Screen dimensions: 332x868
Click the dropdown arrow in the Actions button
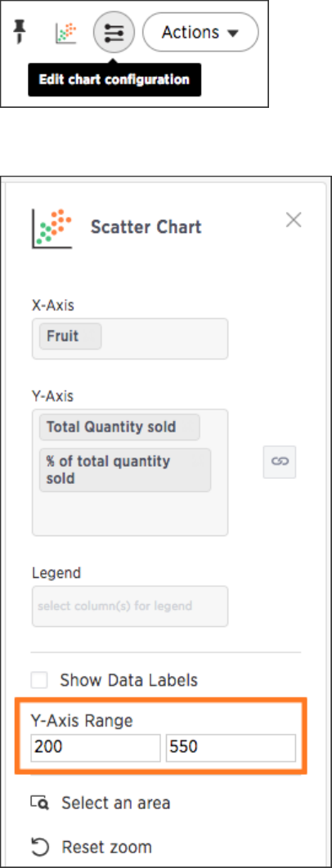(233, 34)
